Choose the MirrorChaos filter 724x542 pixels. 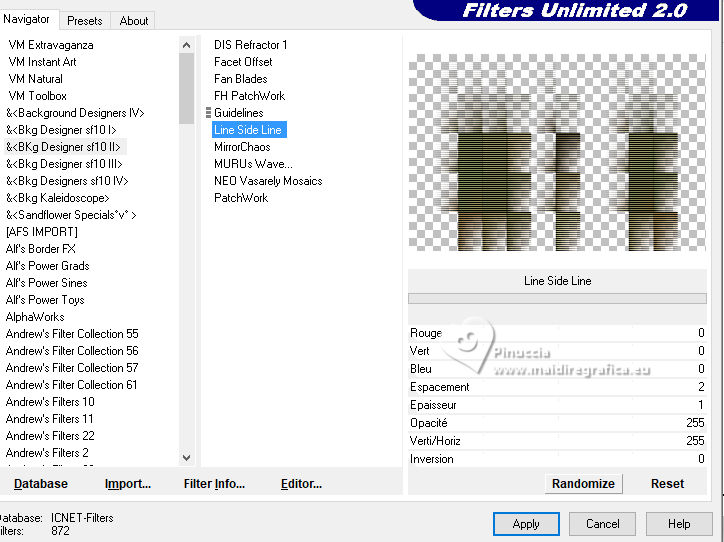click(x=242, y=147)
